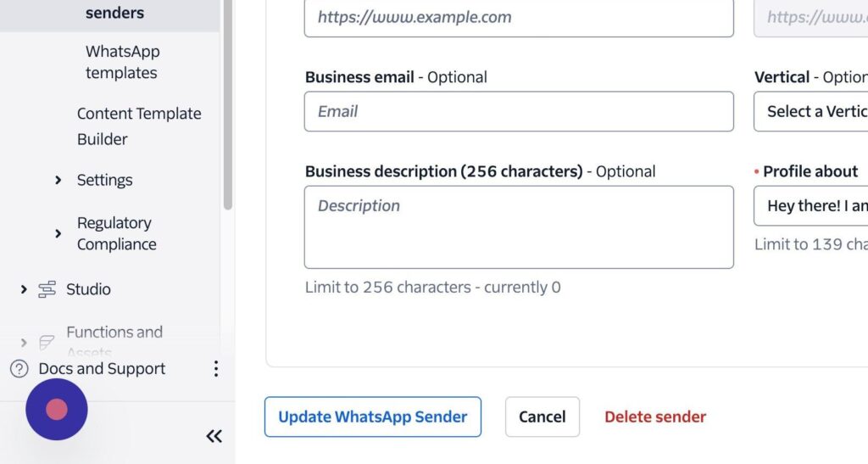Screen dimensions: 868x464
Task: Click the Functions and Assets icon
Action: (x=47, y=342)
